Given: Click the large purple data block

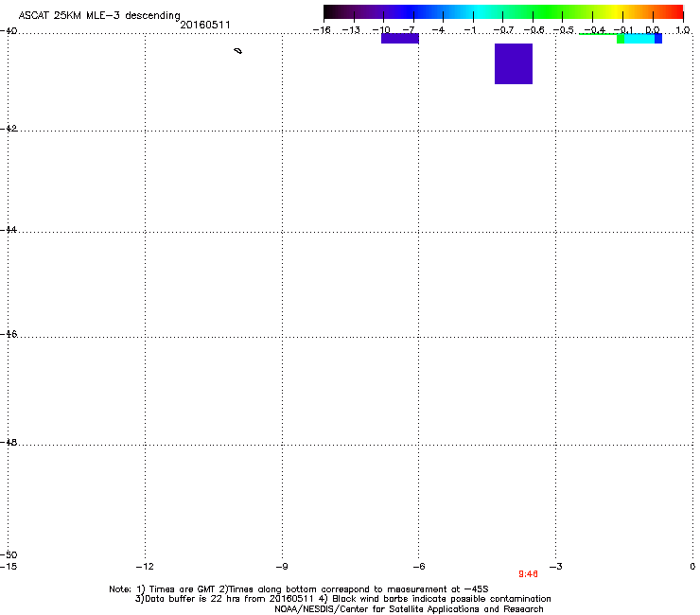Looking at the screenshot, I should tap(514, 64).
